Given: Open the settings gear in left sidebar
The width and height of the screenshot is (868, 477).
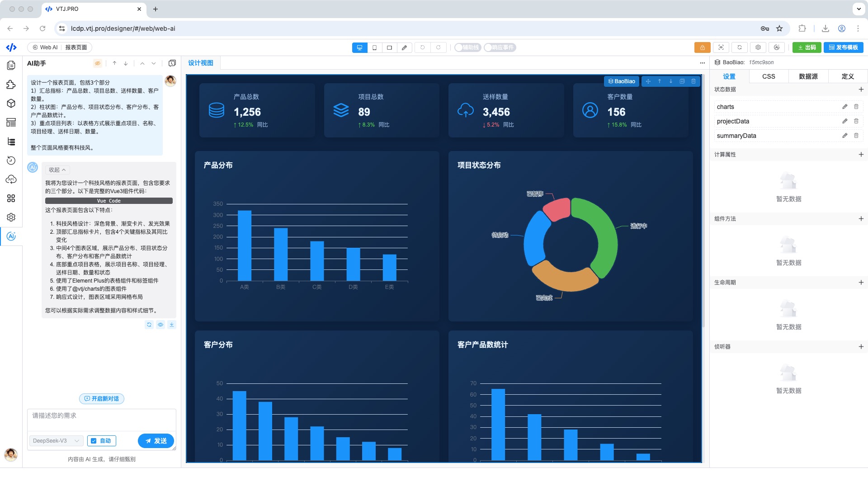Looking at the screenshot, I should (11, 217).
